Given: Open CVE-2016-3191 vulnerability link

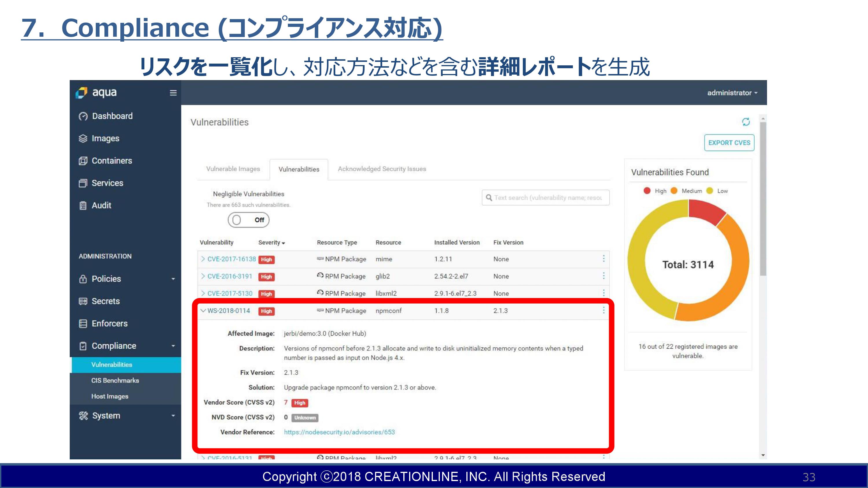Looking at the screenshot, I should click(x=229, y=276).
